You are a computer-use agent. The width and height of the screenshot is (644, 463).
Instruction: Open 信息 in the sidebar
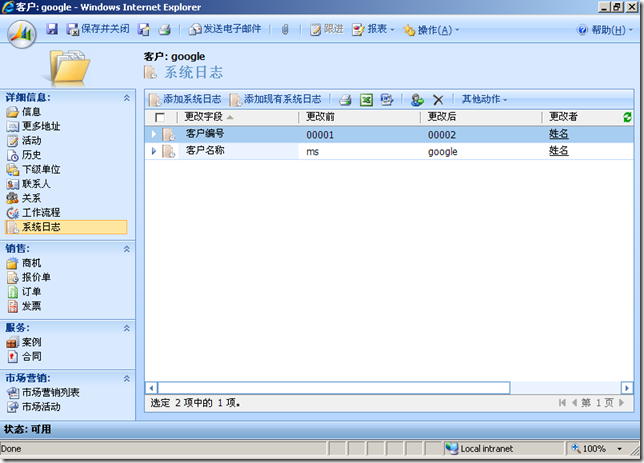(x=24, y=112)
